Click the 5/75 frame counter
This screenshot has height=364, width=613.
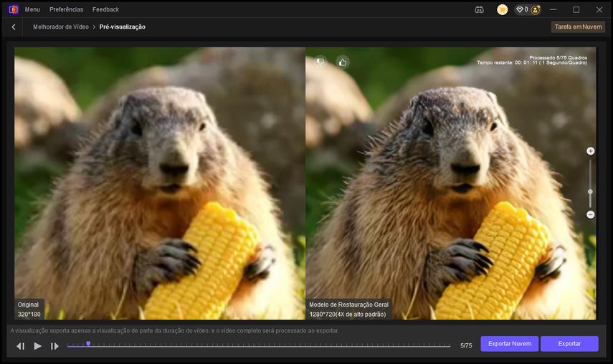click(x=466, y=345)
